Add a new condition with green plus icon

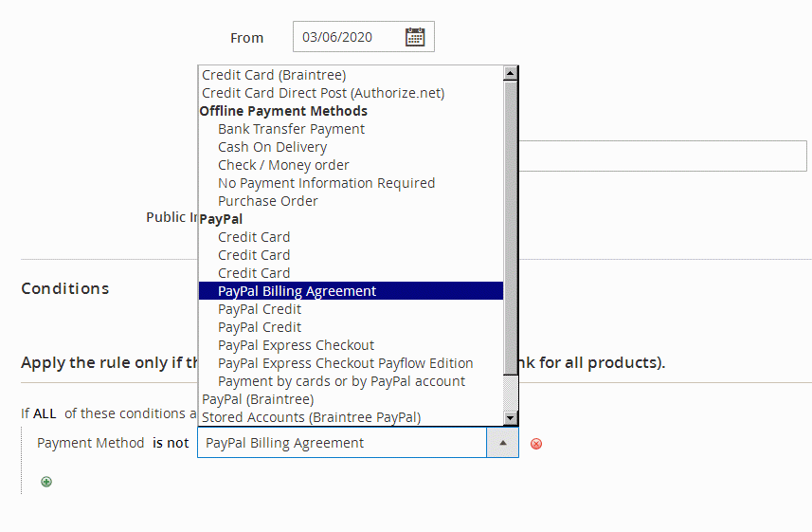[46, 482]
